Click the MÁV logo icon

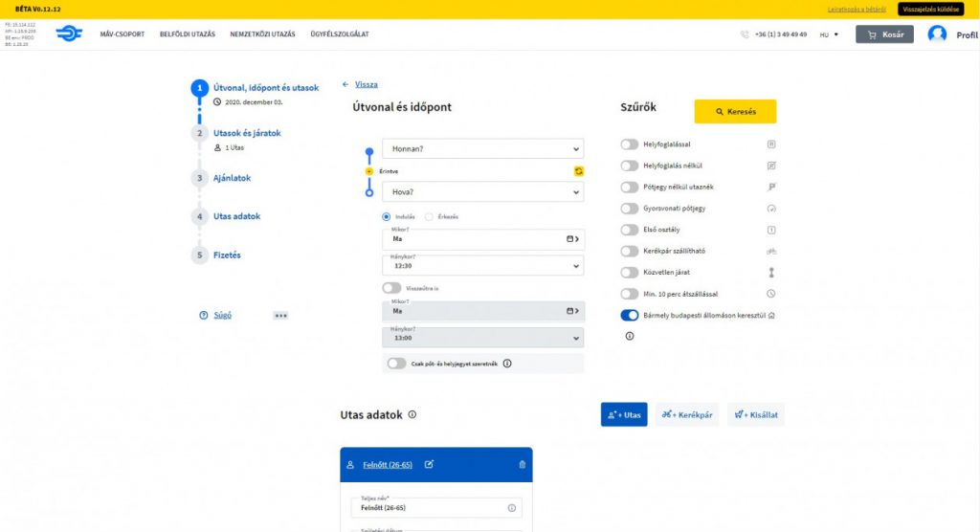(x=68, y=34)
